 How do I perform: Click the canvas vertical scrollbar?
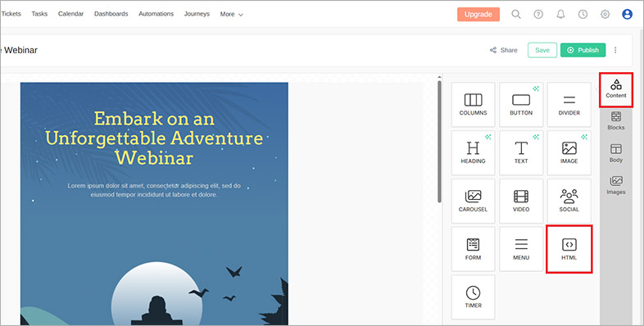pyautogui.click(x=439, y=141)
